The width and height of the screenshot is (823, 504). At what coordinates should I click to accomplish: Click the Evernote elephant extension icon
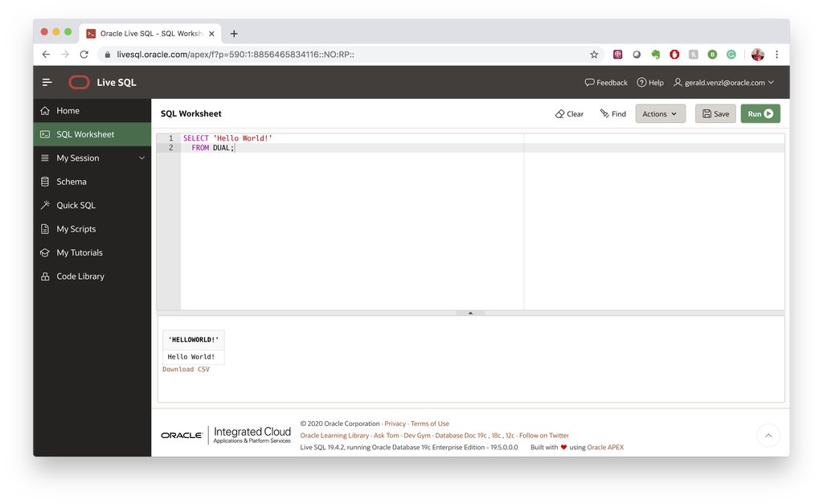656,55
